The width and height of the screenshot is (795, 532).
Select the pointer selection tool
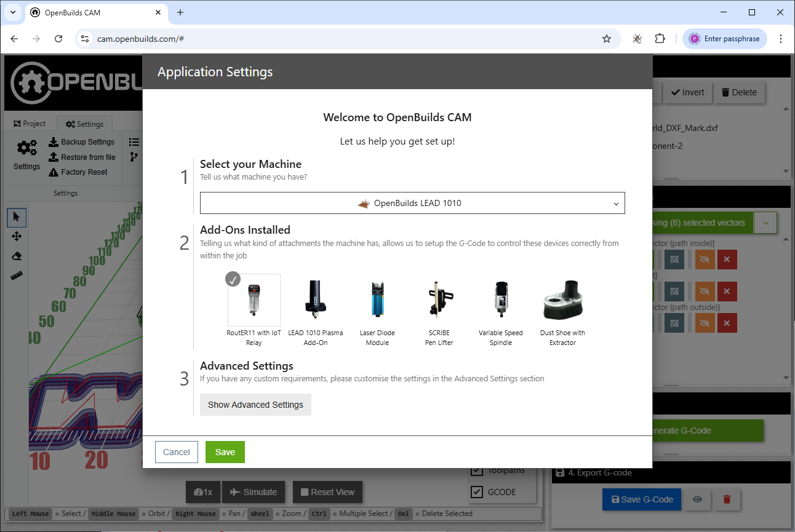point(17,216)
